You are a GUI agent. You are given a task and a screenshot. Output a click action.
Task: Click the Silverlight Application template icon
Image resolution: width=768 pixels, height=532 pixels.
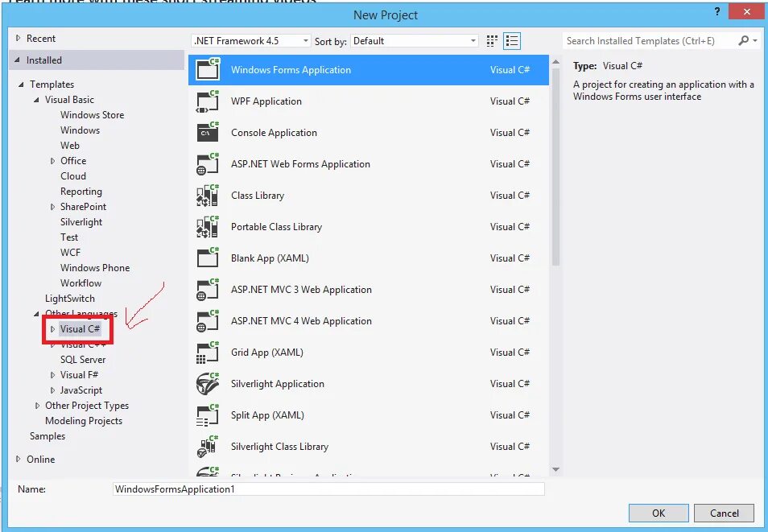click(x=208, y=383)
